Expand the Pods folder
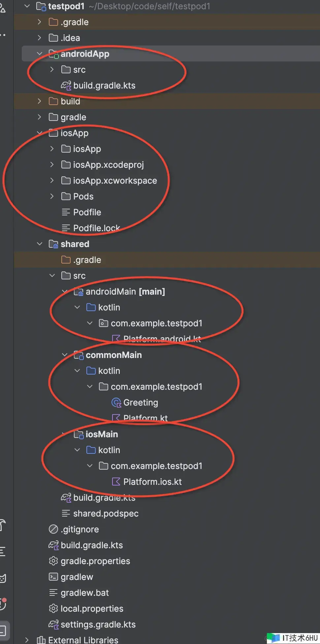This screenshot has height=644, width=320. click(x=52, y=196)
